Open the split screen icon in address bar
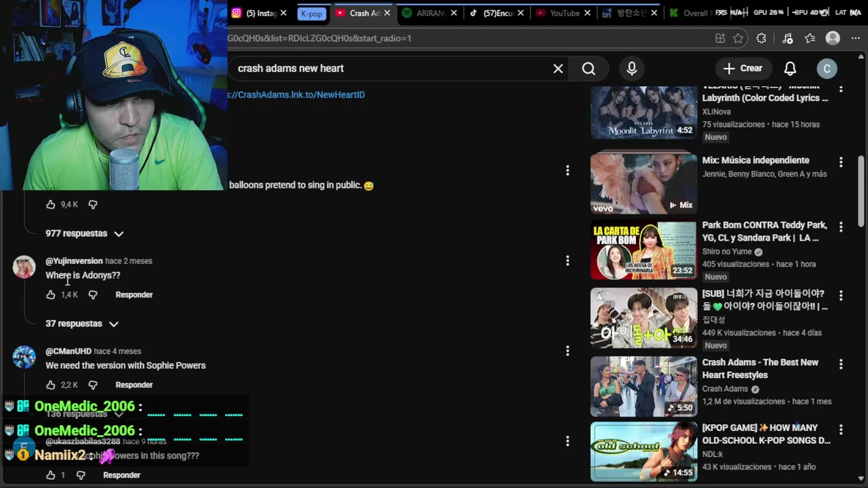 [719, 39]
